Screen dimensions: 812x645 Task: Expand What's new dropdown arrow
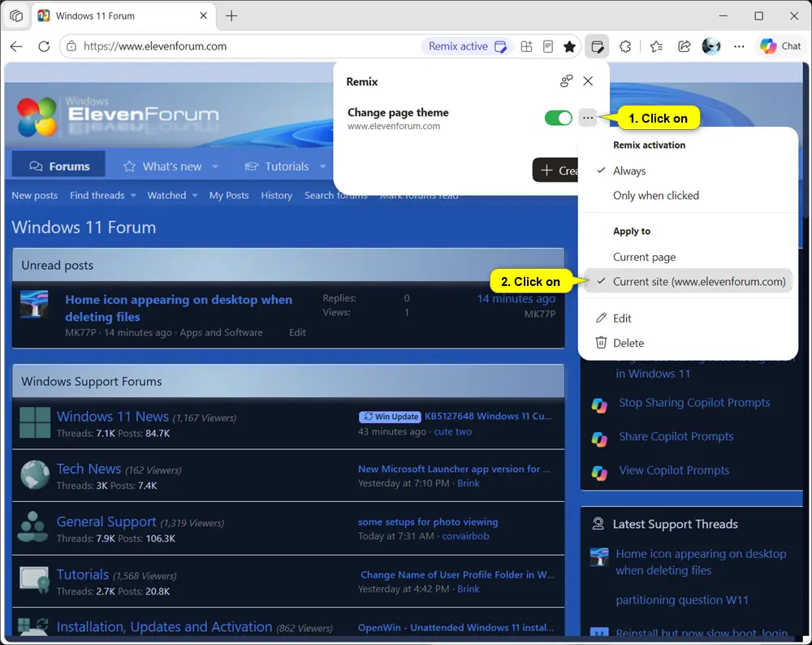pos(215,167)
